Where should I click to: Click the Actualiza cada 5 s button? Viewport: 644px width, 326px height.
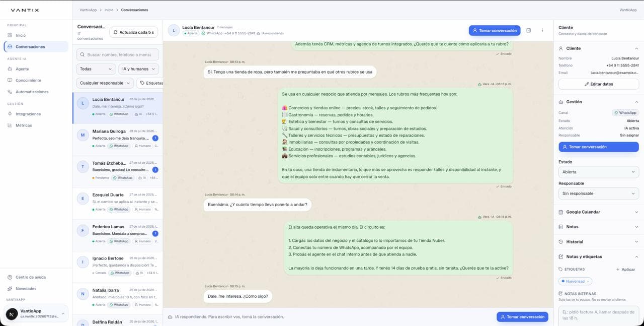coord(134,32)
